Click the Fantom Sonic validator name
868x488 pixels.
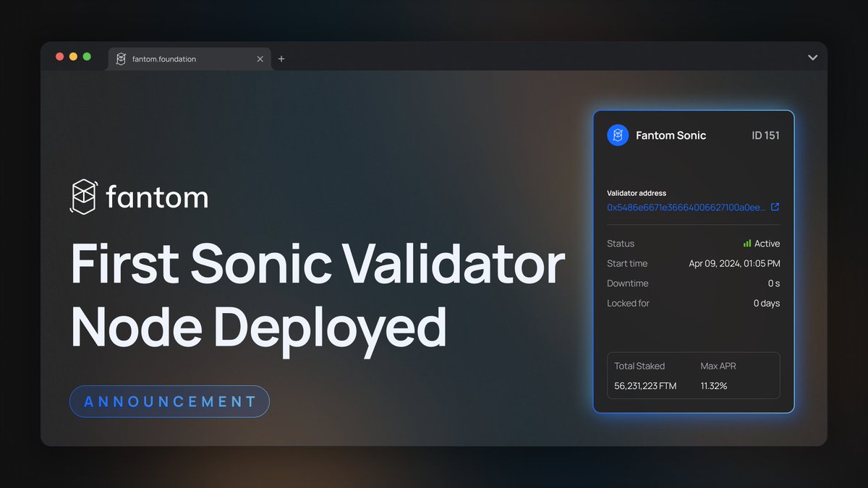pos(671,135)
